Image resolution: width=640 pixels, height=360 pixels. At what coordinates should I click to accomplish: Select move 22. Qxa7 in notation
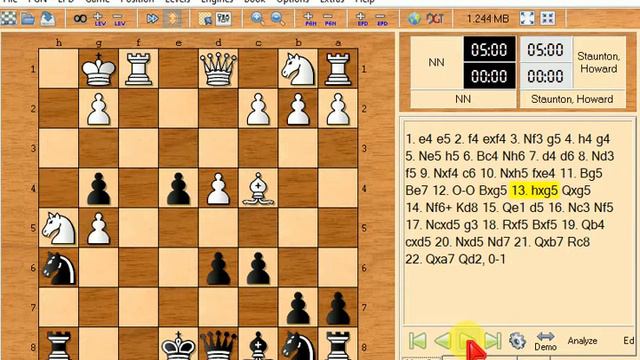coord(429,259)
